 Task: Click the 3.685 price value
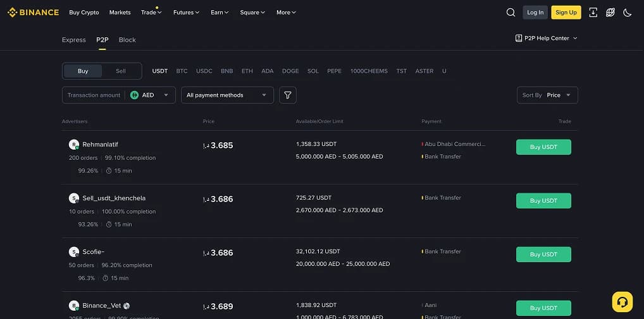click(x=222, y=145)
